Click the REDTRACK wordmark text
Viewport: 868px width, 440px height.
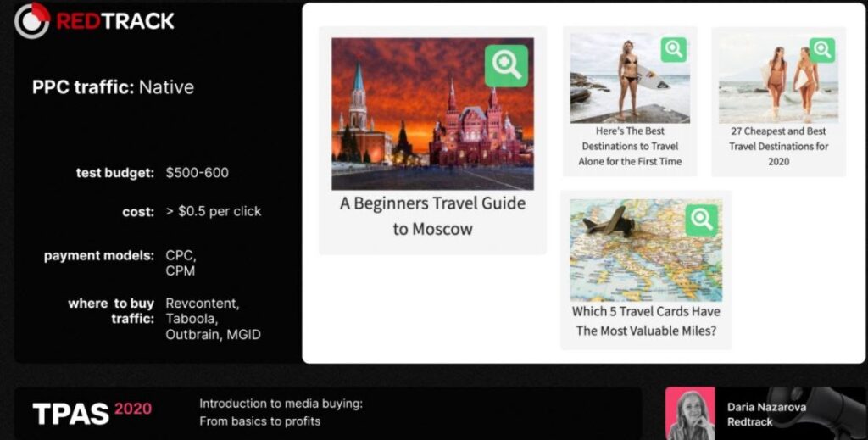click(x=115, y=21)
